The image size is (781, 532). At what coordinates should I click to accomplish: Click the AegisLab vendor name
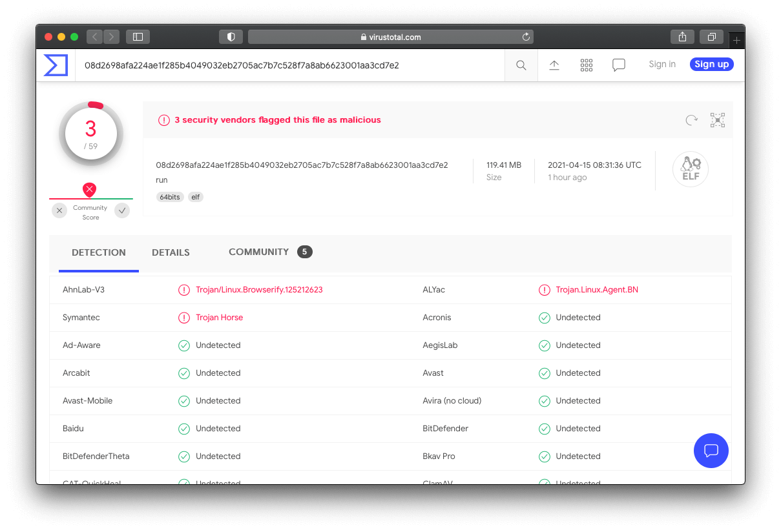pyautogui.click(x=440, y=345)
